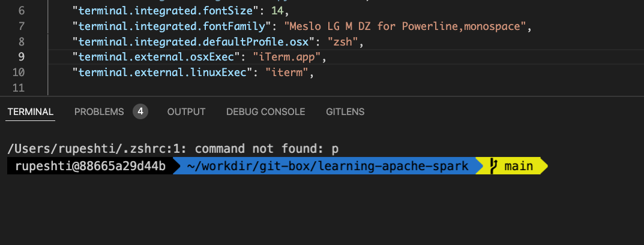644x245 pixels.
Task: Click line number 10 in the gutter
Action: pos(19,72)
